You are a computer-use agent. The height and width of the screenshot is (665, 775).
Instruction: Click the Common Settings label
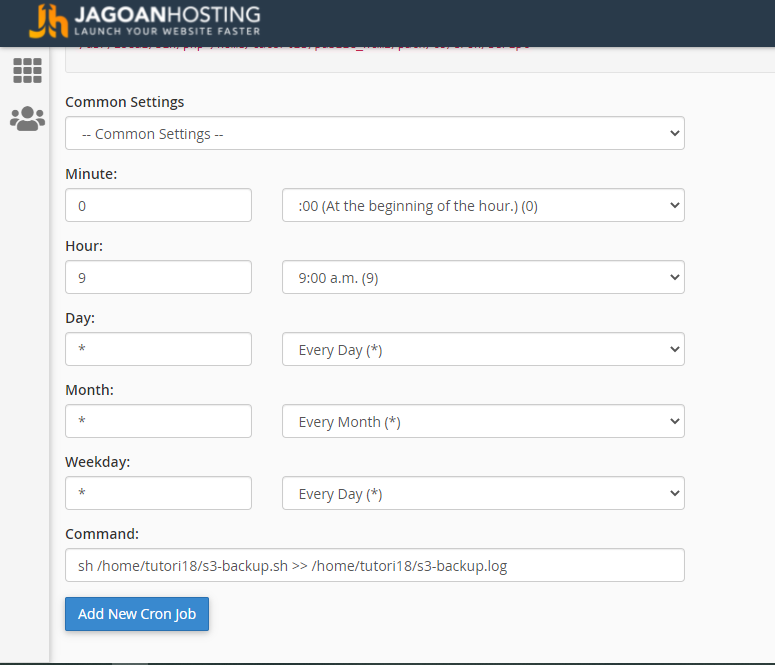(125, 102)
